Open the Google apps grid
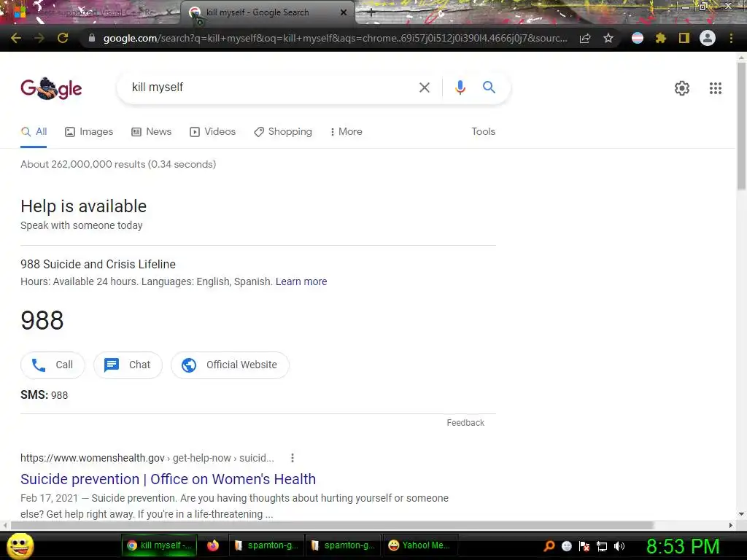747x560 pixels. click(x=715, y=88)
